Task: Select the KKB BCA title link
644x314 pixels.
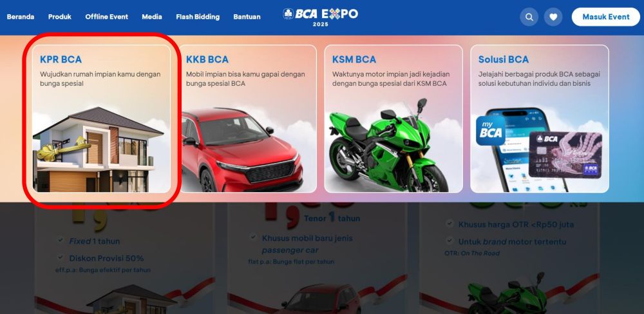Action: pos(207,59)
